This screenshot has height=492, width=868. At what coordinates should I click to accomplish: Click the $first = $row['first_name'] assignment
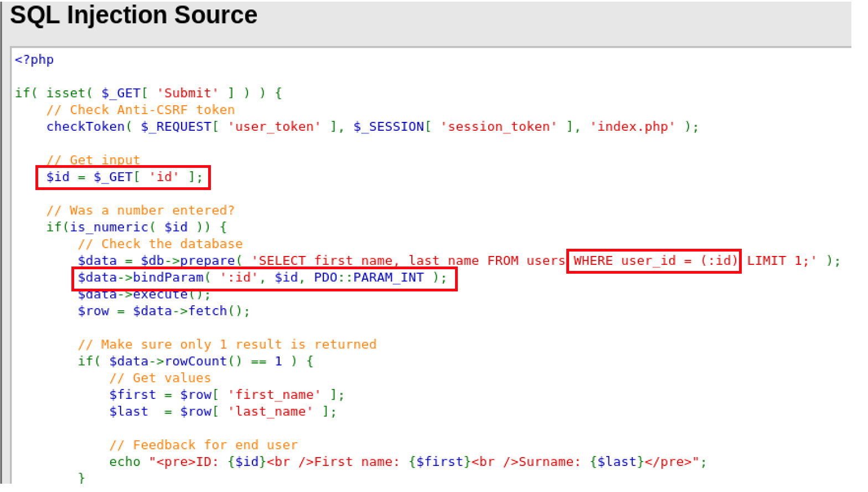[226, 395]
